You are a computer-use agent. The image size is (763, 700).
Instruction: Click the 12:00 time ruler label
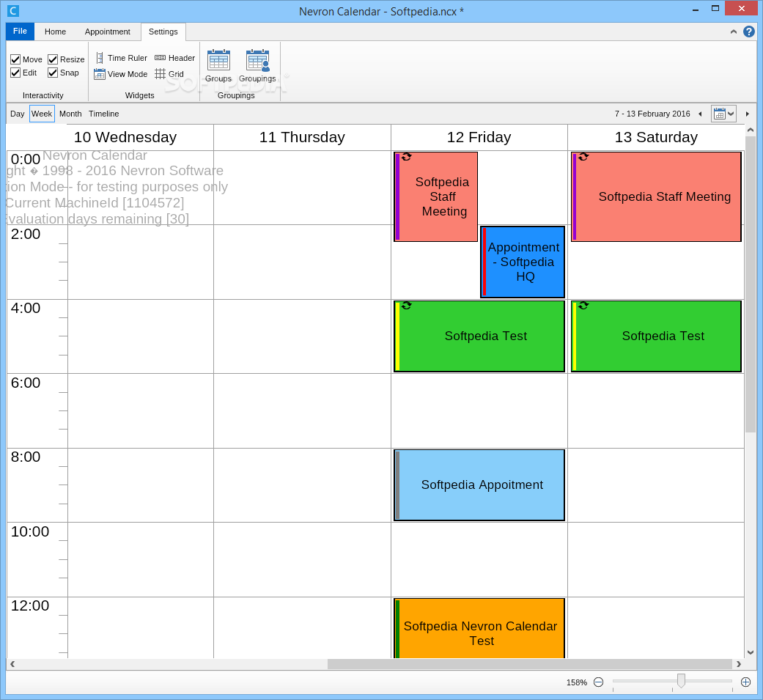(x=30, y=605)
